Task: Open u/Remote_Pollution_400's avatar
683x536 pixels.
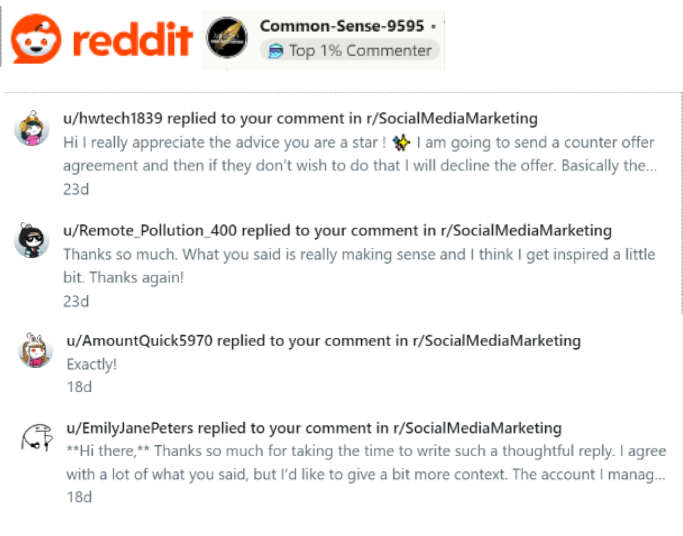Action: (33, 240)
